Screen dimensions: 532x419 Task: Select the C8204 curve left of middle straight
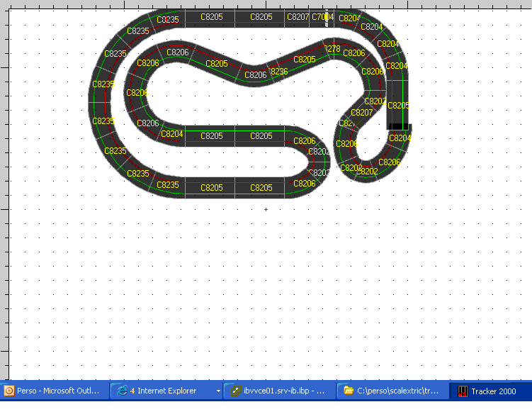coord(171,133)
